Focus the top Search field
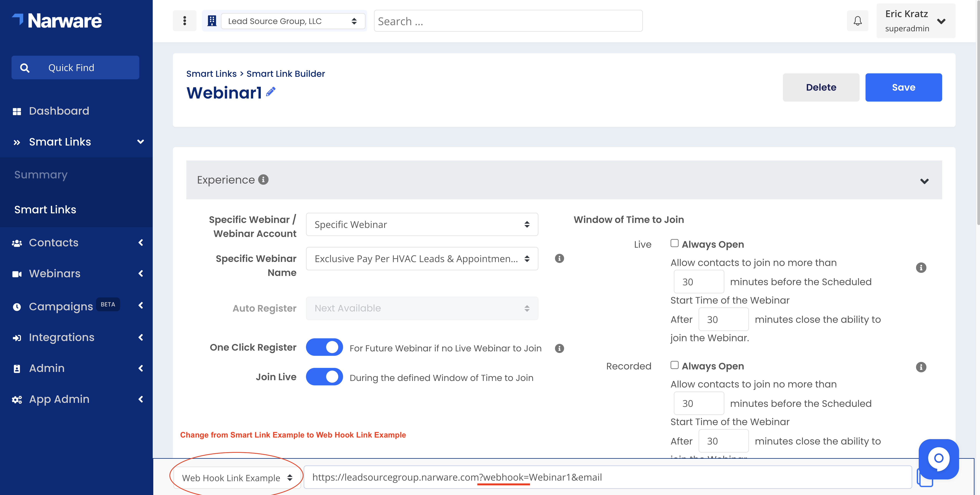 point(508,21)
